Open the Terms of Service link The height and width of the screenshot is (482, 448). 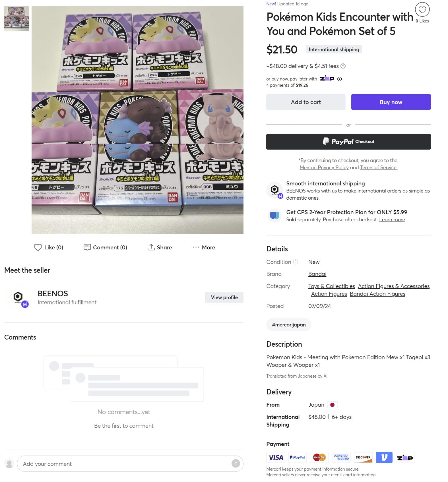click(x=379, y=167)
